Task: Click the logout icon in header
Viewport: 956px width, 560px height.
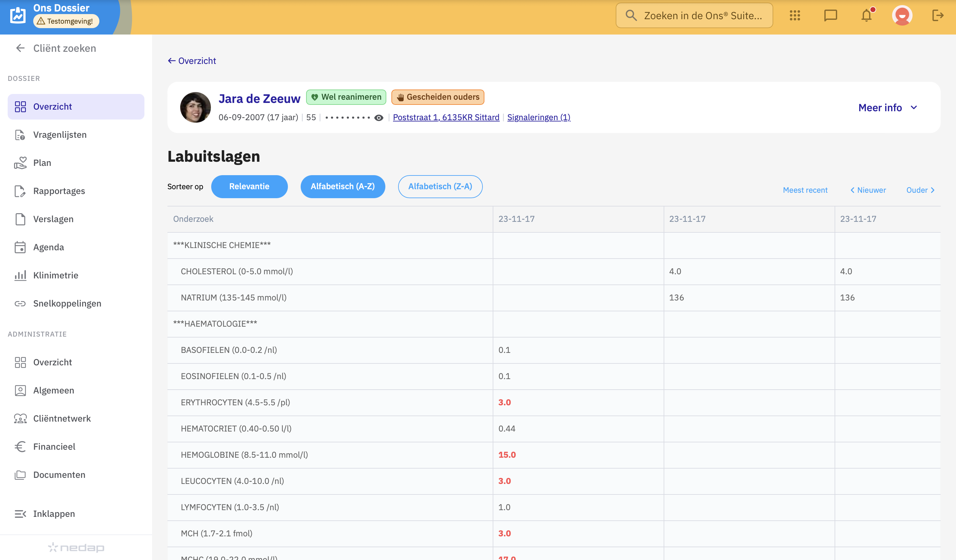Action: pyautogui.click(x=937, y=16)
